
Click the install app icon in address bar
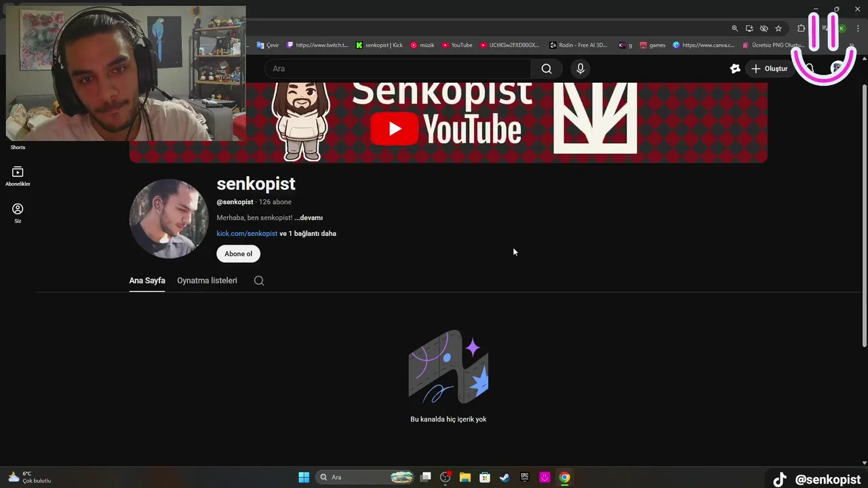click(749, 28)
